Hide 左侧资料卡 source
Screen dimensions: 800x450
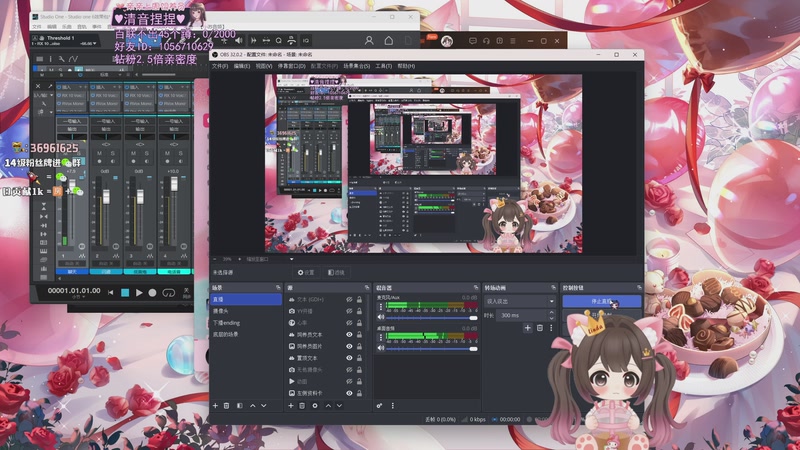349,393
